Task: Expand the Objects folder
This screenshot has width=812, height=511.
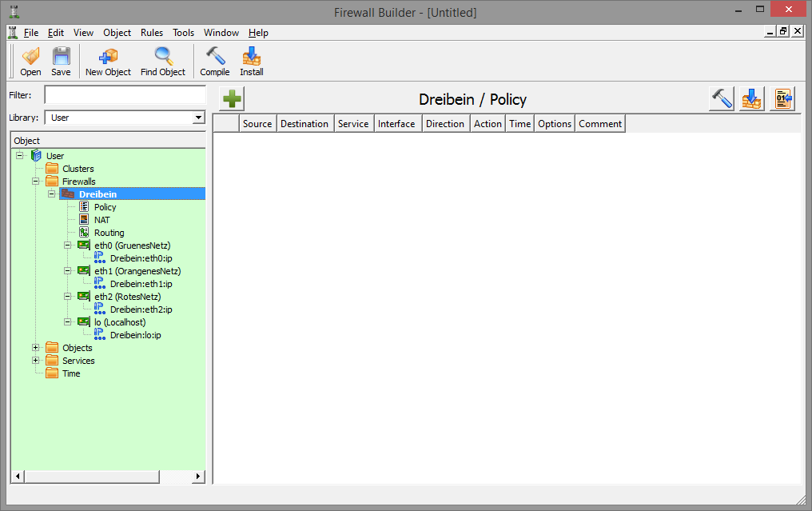Action: click(35, 348)
